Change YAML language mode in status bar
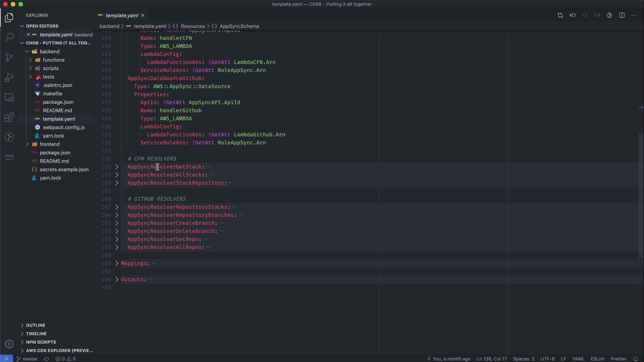Image resolution: width=644 pixels, height=362 pixels. click(578, 359)
